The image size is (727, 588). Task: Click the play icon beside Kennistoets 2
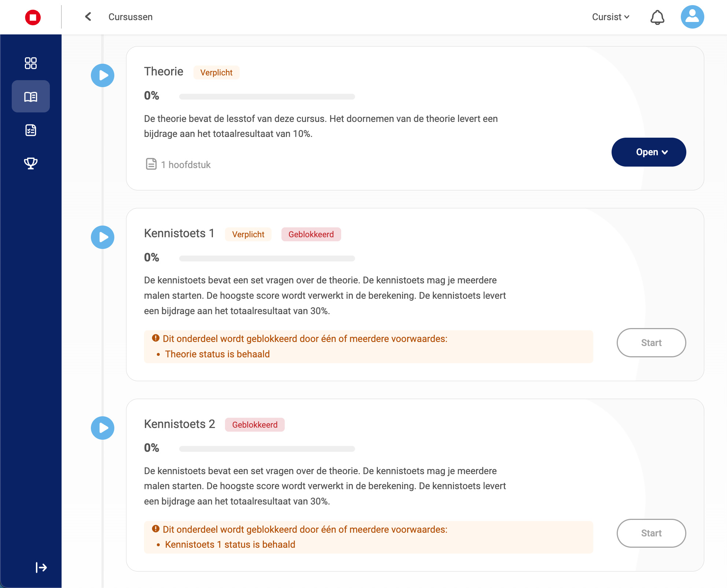point(103,428)
